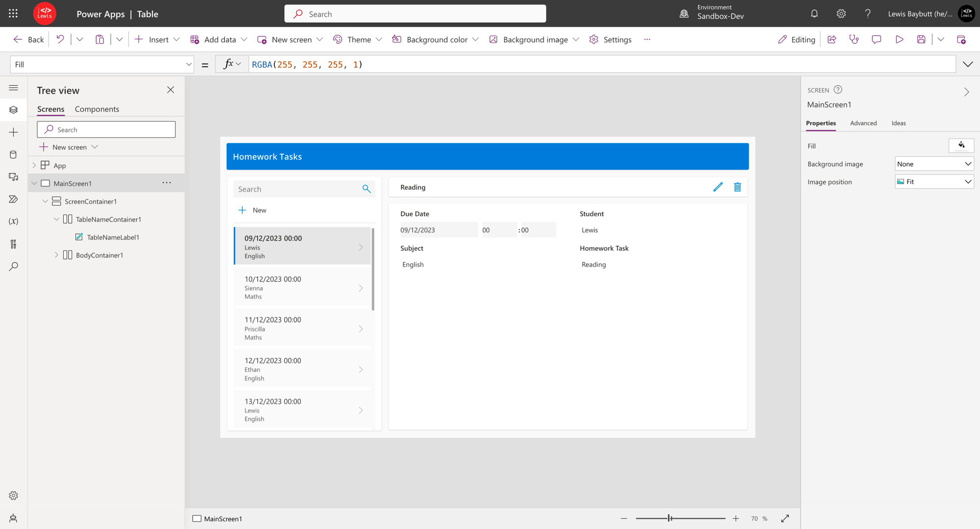The image size is (980, 529).
Task: Open settings gear at rail bottom
Action: click(x=13, y=496)
